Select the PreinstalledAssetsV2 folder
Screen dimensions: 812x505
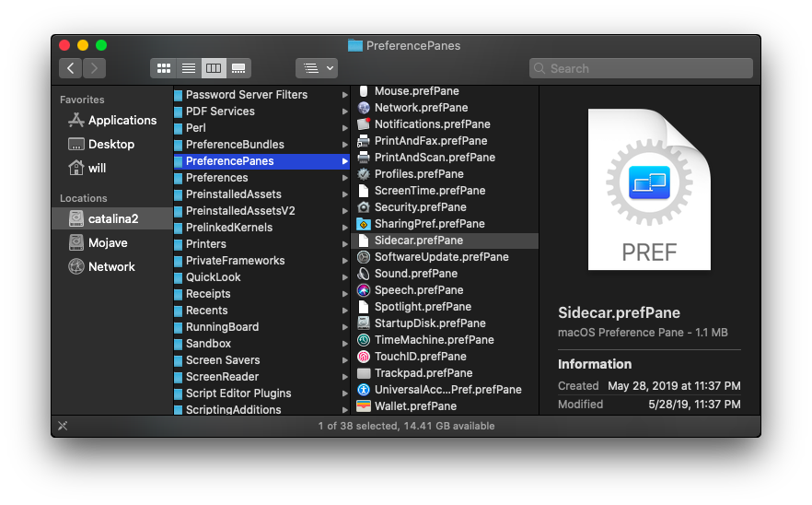point(261,211)
